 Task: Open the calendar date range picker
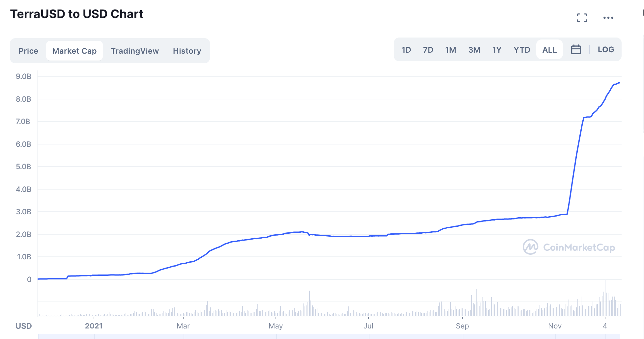point(576,50)
